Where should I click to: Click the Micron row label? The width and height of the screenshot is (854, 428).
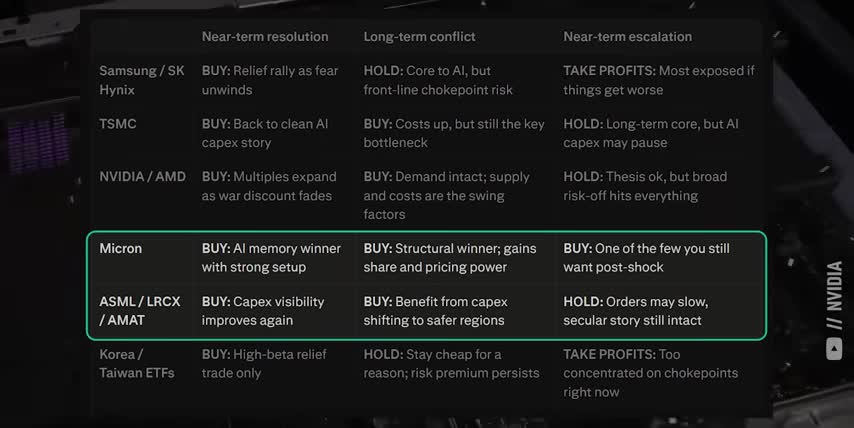(121, 249)
